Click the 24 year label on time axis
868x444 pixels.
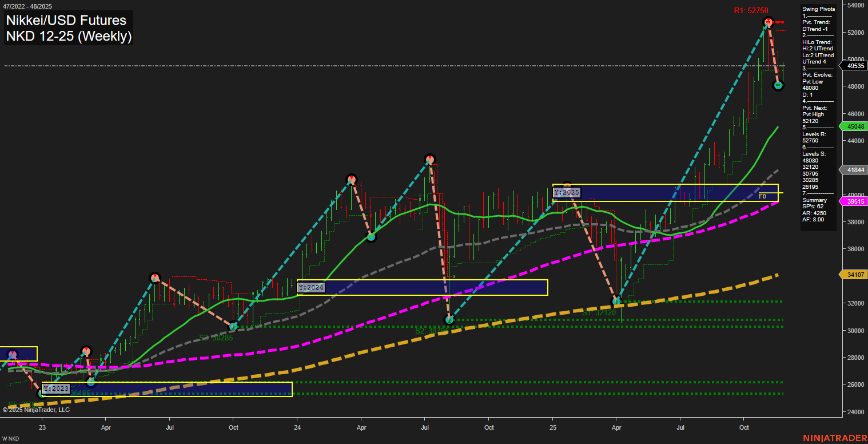[x=297, y=427]
